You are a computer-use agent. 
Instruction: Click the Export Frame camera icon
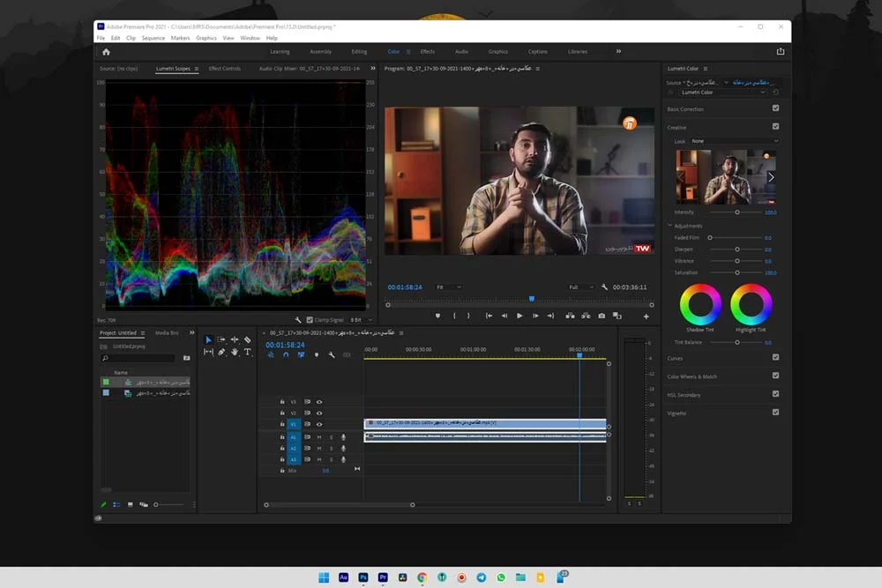[602, 316]
